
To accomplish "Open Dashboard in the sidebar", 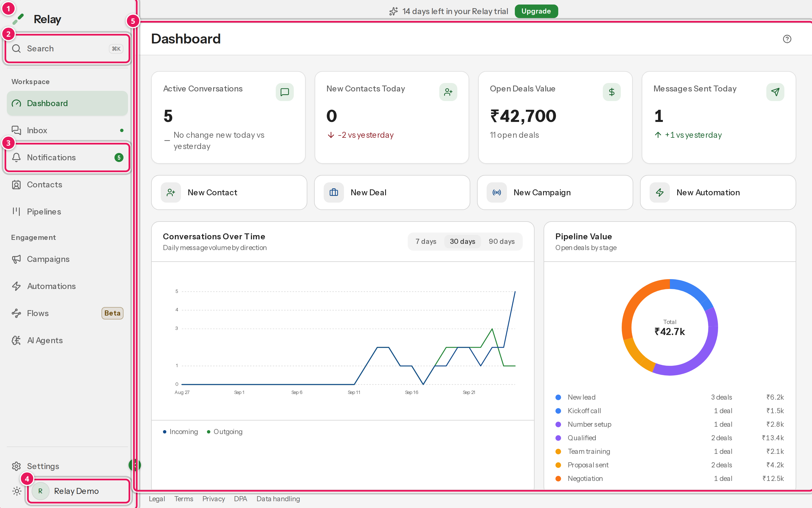I will pyautogui.click(x=67, y=103).
